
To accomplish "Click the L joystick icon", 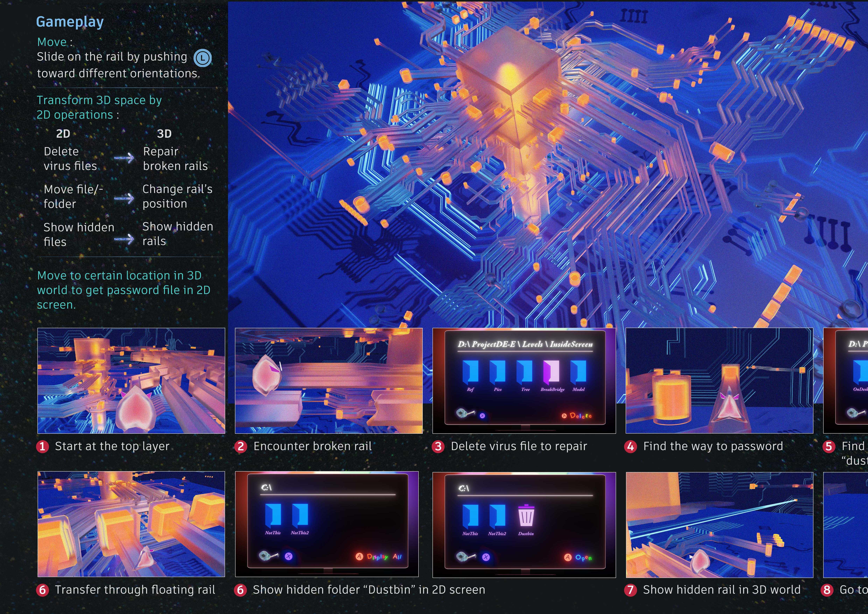I will (x=203, y=58).
